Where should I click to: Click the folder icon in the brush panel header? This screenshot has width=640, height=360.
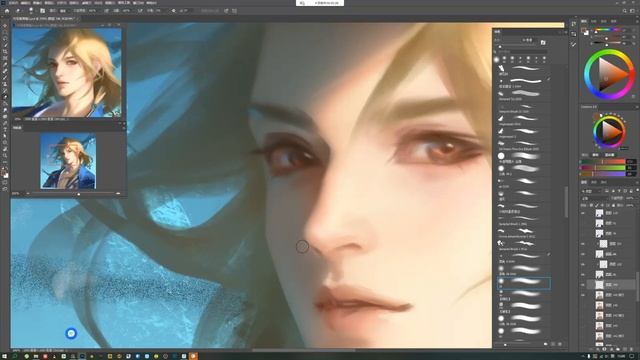[x=543, y=42]
